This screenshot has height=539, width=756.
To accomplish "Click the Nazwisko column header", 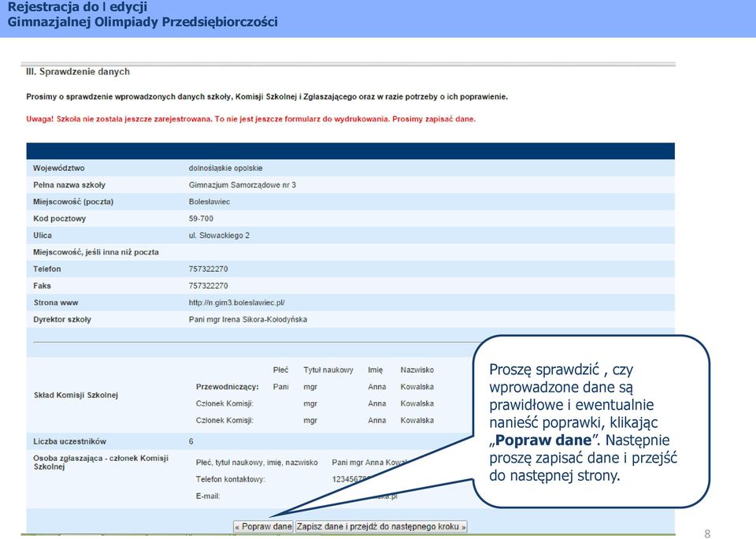I will point(417,370).
